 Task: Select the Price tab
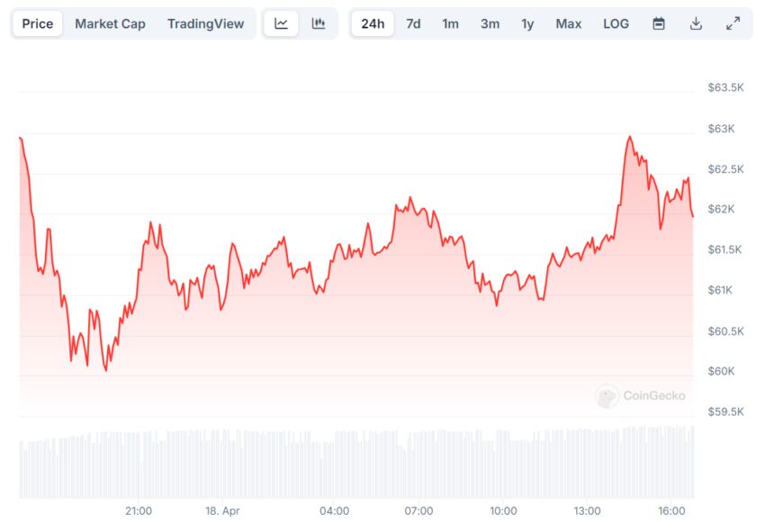38,23
